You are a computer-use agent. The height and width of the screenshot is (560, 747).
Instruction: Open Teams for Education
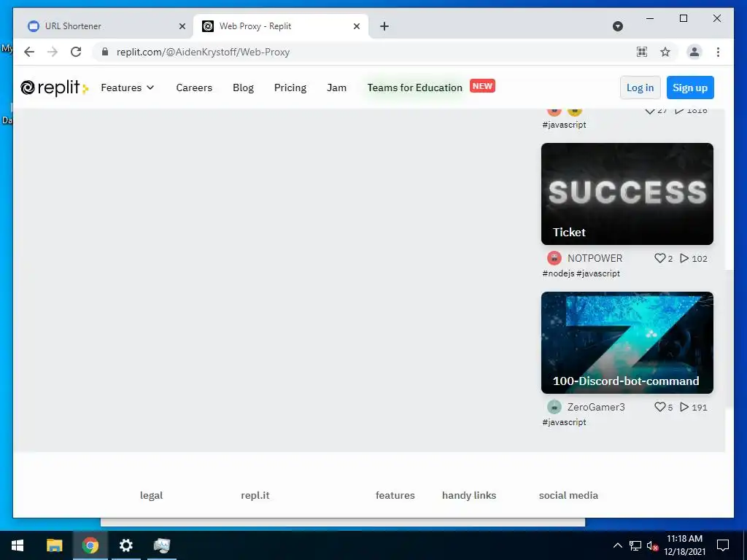point(414,87)
